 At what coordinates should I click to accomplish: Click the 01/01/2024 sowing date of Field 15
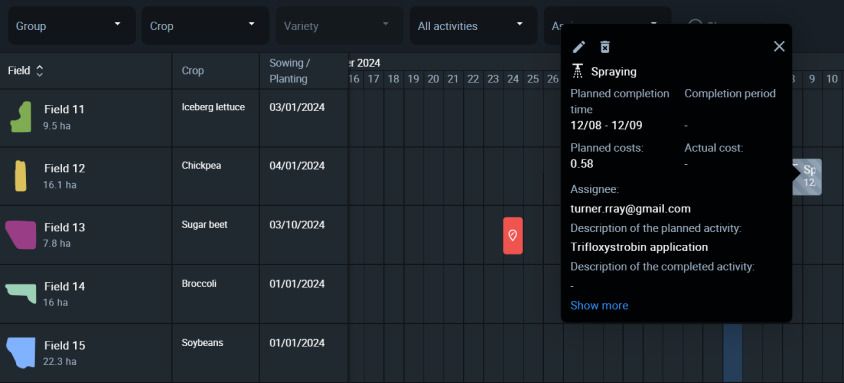297,343
